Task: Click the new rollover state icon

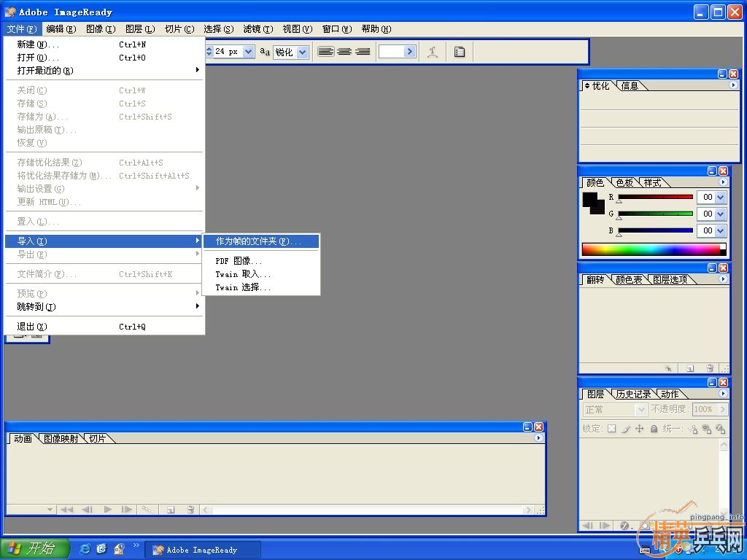Action: point(690,368)
